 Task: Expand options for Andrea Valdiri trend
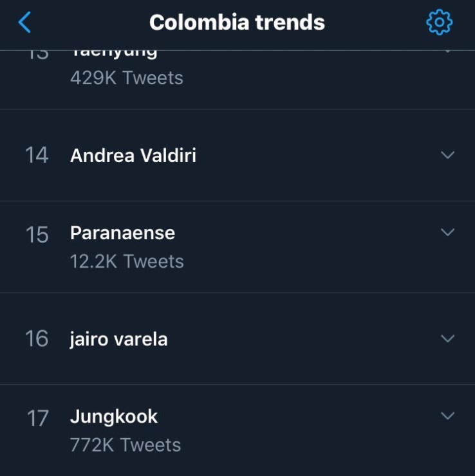point(447,155)
